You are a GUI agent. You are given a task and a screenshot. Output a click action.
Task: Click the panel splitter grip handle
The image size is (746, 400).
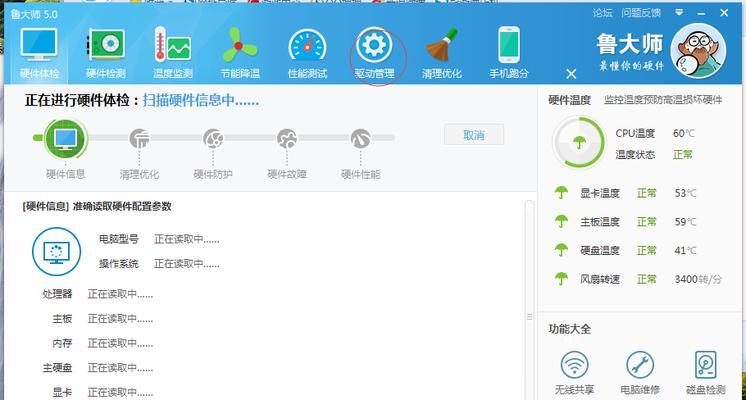[x=529, y=317]
